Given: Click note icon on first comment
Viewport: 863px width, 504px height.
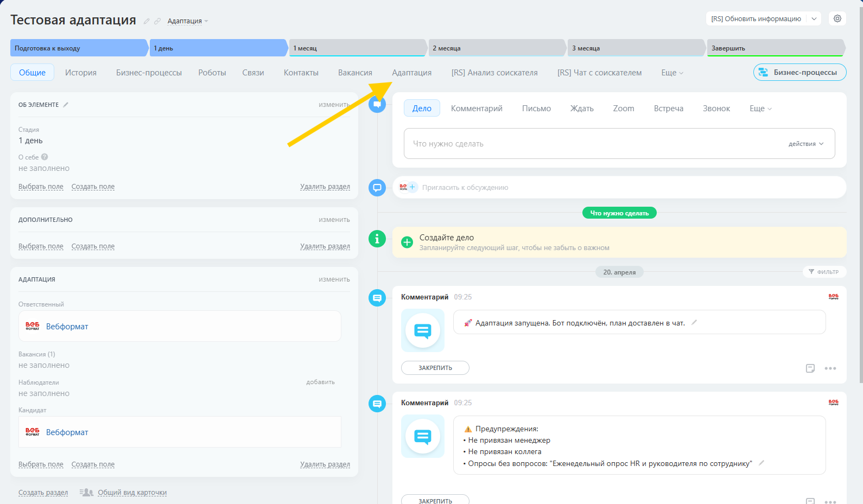Looking at the screenshot, I should tap(810, 368).
